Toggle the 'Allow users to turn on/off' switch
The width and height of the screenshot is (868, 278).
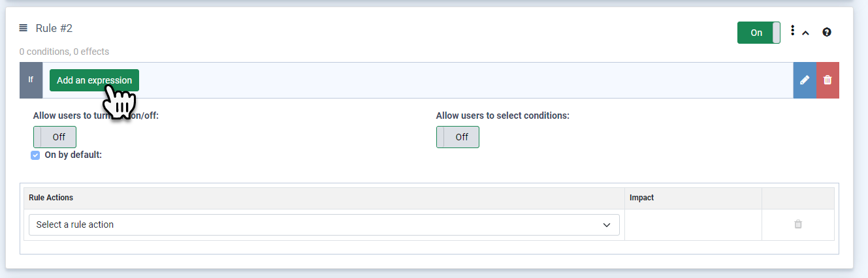click(55, 137)
